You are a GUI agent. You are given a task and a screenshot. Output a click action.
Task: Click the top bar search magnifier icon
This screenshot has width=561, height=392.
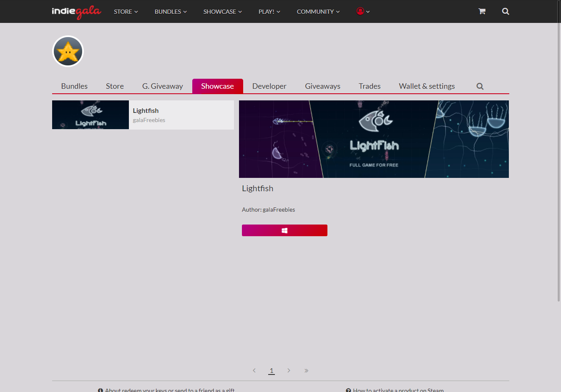coord(506,11)
